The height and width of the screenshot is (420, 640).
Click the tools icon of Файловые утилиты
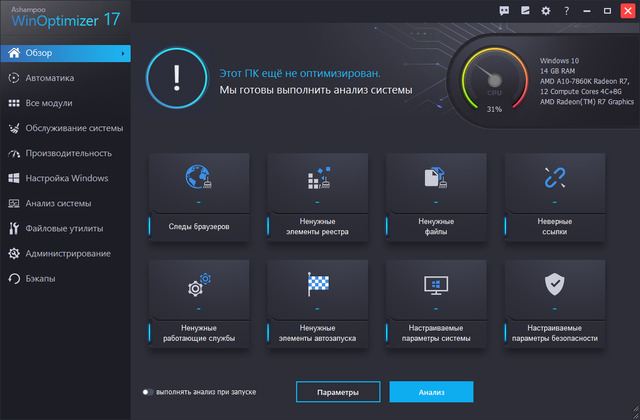14,229
